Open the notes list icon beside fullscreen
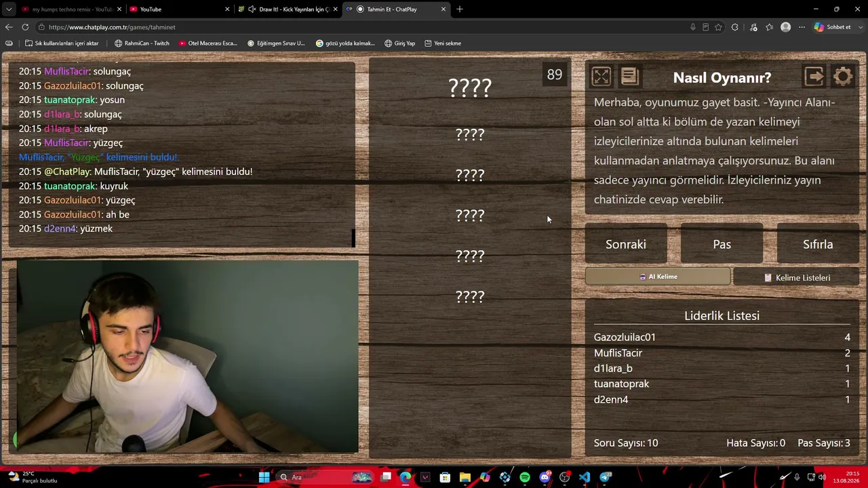 (629, 77)
